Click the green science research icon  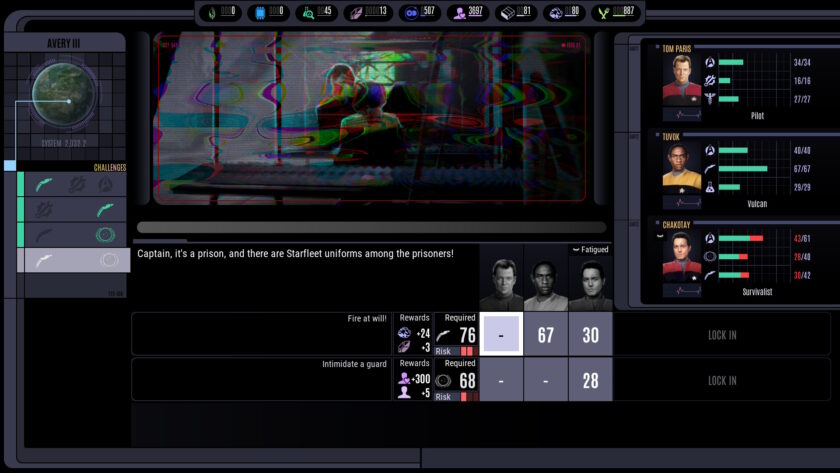308,13
